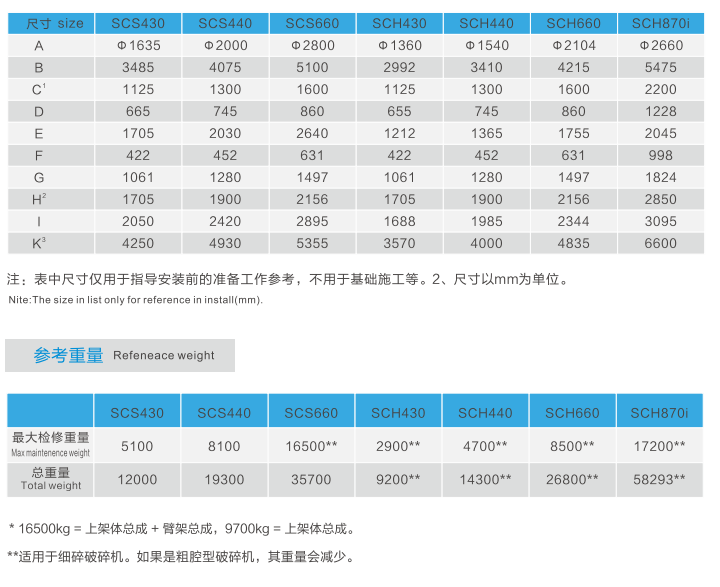Select the 3095 value in row I
Image resolution: width=720 pixels, height=587 pixels.
point(660,221)
